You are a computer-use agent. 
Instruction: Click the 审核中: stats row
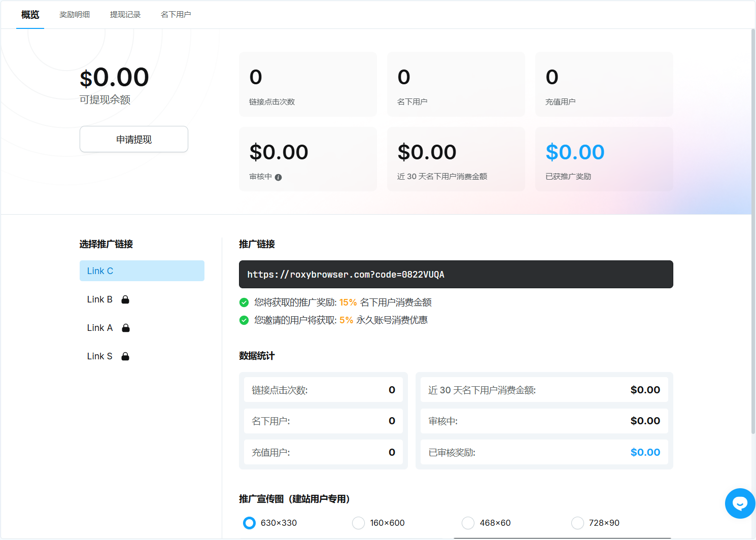(544, 421)
